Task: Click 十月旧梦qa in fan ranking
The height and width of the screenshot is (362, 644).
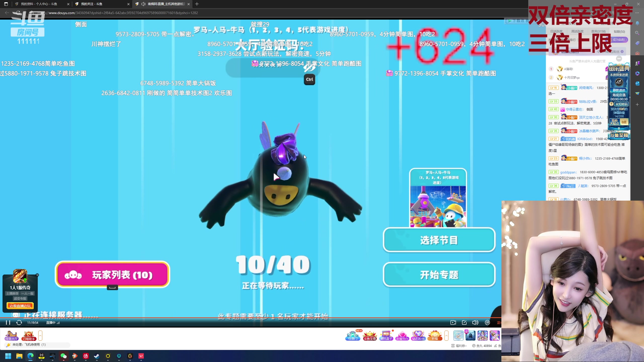Action: [x=572, y=77]
